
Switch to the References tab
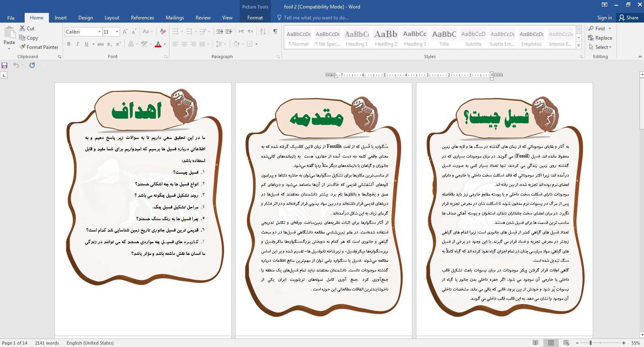coord(142,18)
